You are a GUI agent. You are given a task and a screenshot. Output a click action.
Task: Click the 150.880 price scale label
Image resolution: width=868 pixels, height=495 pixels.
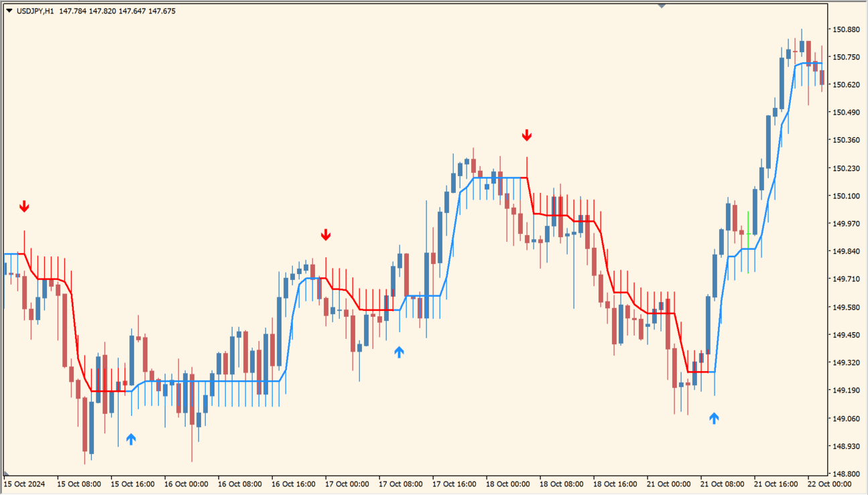[x=846, y=29]
